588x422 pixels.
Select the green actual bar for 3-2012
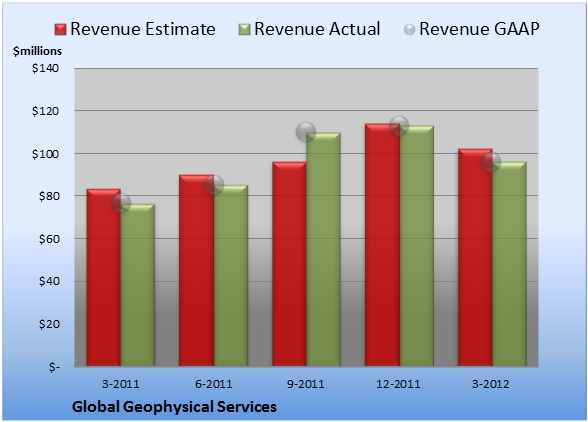click(x=509, y=264)
